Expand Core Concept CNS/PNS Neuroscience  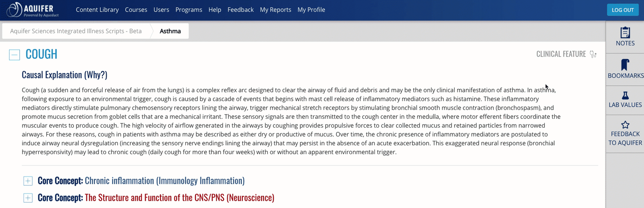point(28,198)
